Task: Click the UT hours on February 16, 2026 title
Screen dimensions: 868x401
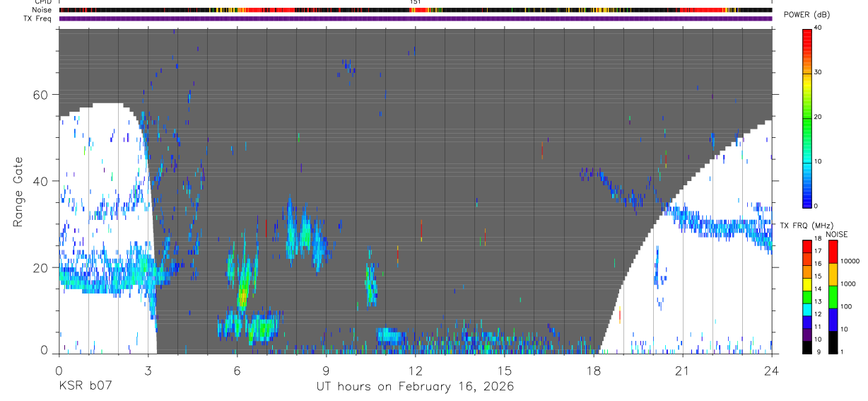Action: [x=415, y=386]
